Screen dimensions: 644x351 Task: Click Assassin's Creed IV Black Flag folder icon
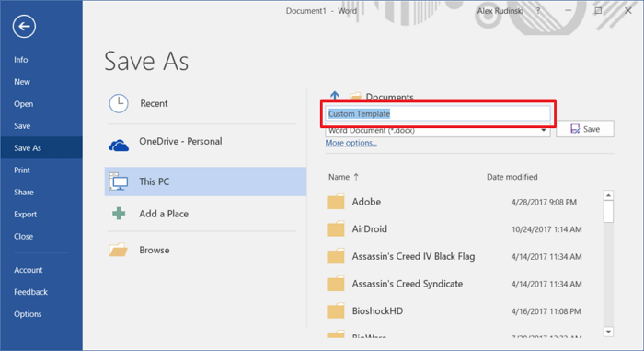click(x=336, y=256)
